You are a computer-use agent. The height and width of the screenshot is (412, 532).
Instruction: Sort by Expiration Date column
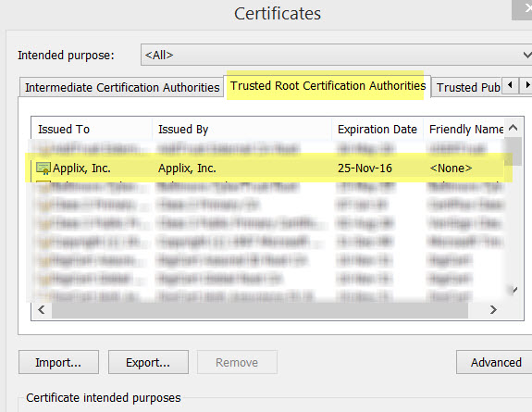(377, 129)
